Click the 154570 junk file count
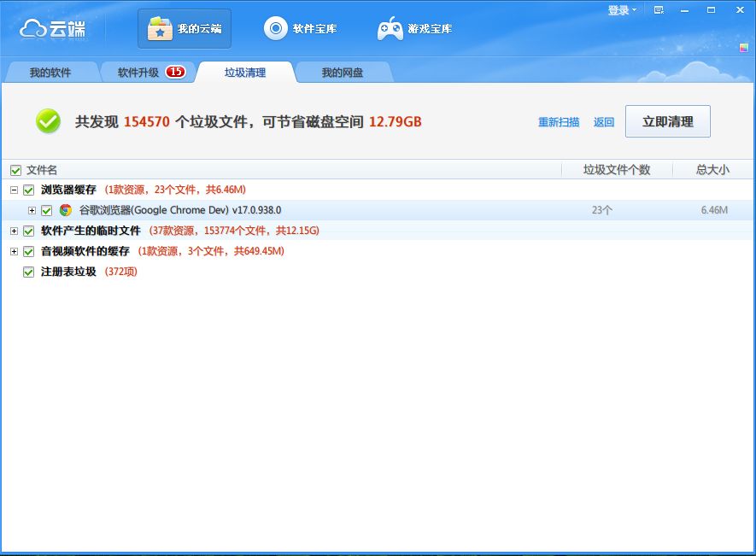This screenshot has height=556, width=756. point(147,121)
